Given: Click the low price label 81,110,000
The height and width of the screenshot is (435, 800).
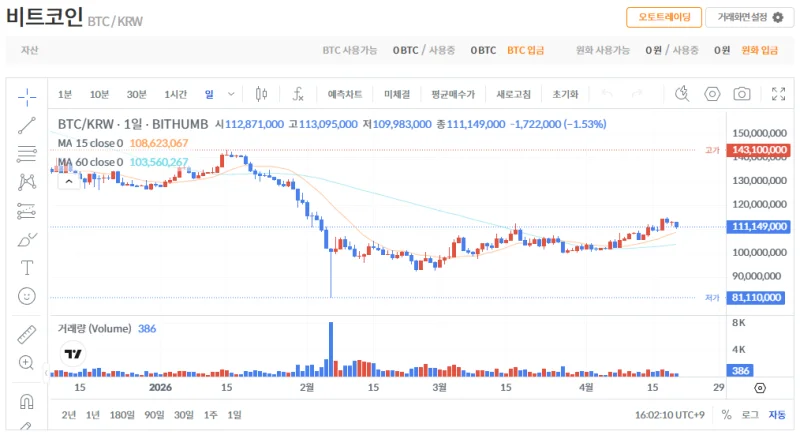Looking at the screenshot, I should tap(756, 297).
